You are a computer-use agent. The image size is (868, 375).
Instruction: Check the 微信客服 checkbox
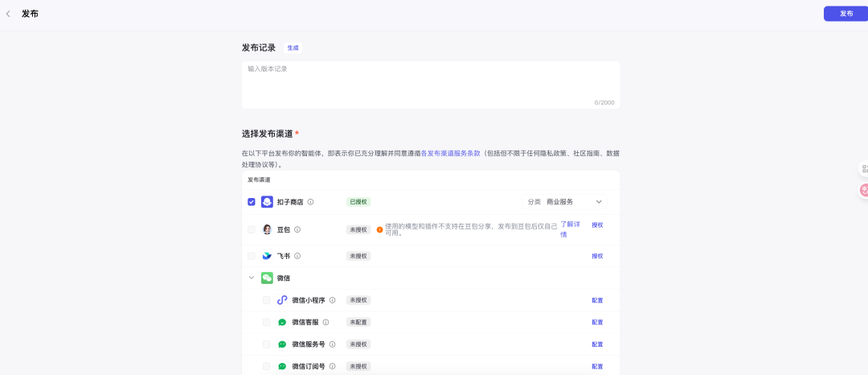[x=267, y=322]
